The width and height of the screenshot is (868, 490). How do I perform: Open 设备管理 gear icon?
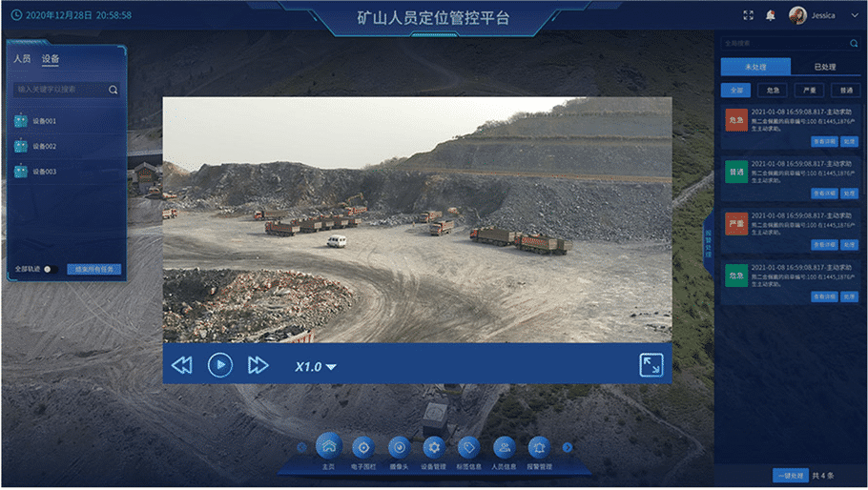434,447
